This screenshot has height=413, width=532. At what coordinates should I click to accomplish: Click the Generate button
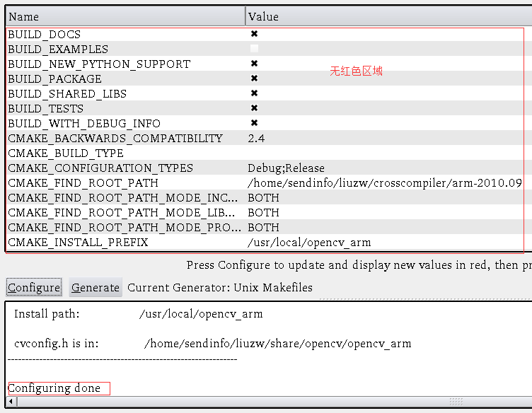coord(96,287)
